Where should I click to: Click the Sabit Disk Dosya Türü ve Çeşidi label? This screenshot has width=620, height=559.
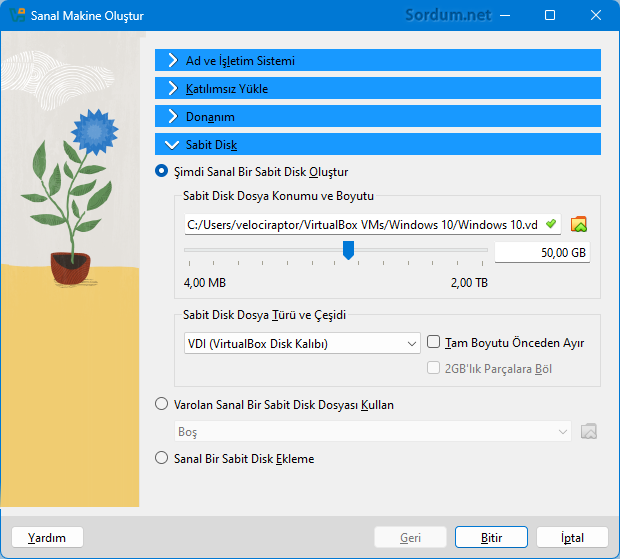(264, 315)
